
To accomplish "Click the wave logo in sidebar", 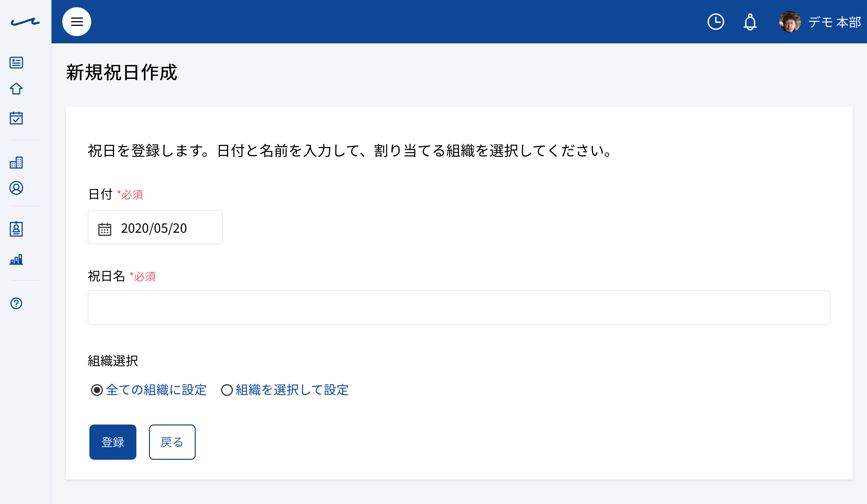I will click(x=25, y=22).
